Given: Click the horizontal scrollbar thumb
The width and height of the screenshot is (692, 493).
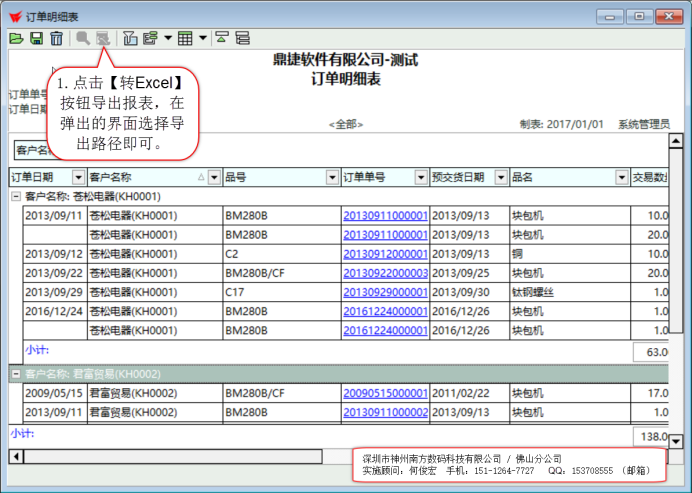Looking at the screenshot, I should [x=173, y=456].
